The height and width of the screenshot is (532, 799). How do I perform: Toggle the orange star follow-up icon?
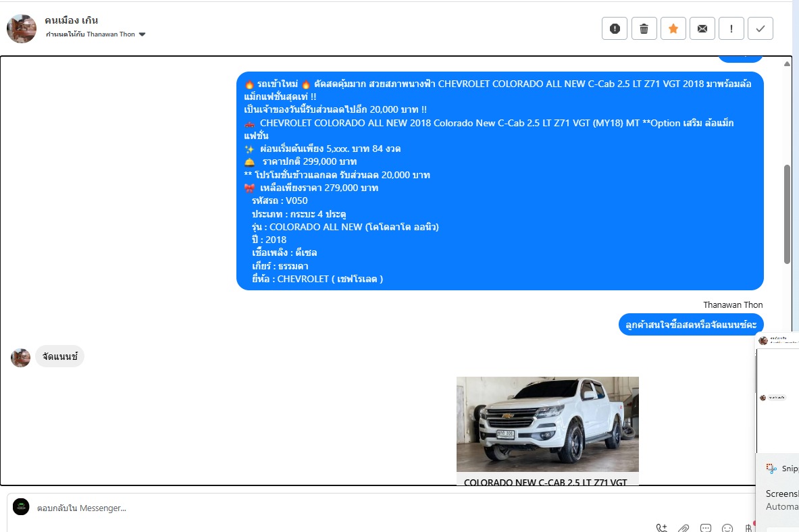pos(673,28)
